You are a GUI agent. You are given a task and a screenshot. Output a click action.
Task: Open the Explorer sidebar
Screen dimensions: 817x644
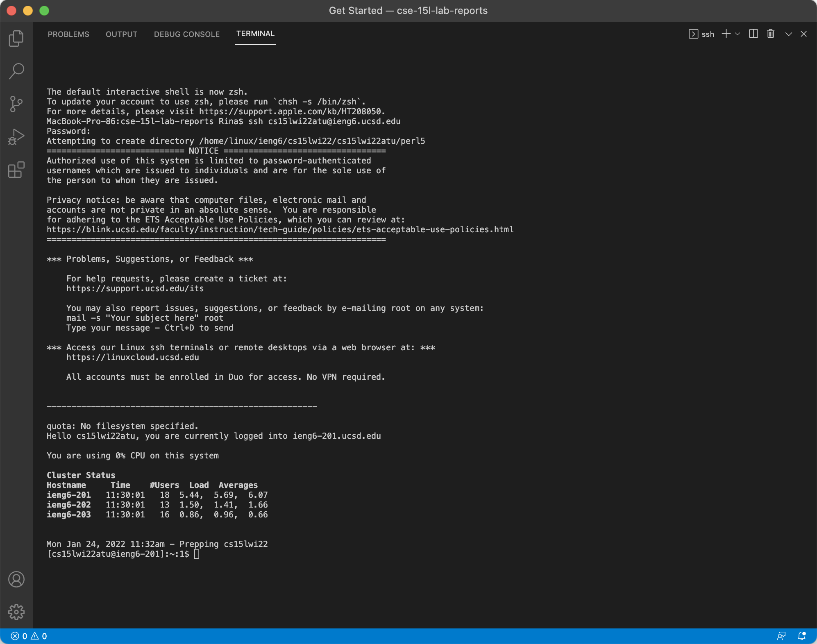pyautogui.click(x=16, y=37)
